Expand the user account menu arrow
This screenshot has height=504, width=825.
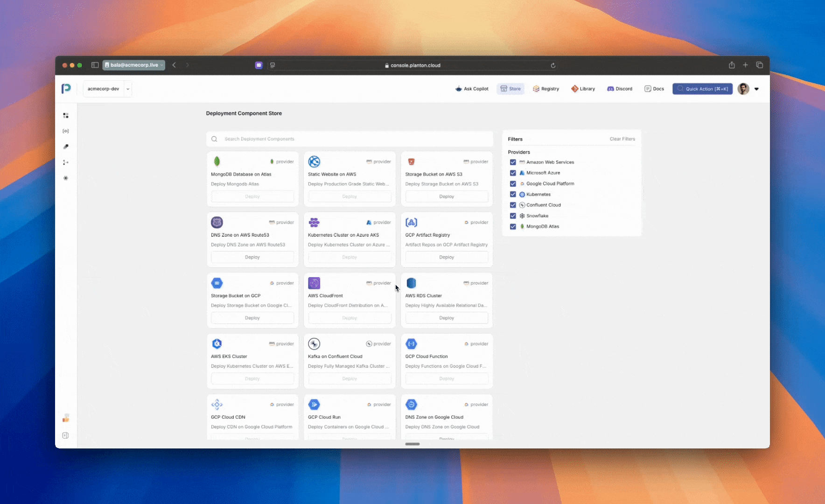(756, 89)
